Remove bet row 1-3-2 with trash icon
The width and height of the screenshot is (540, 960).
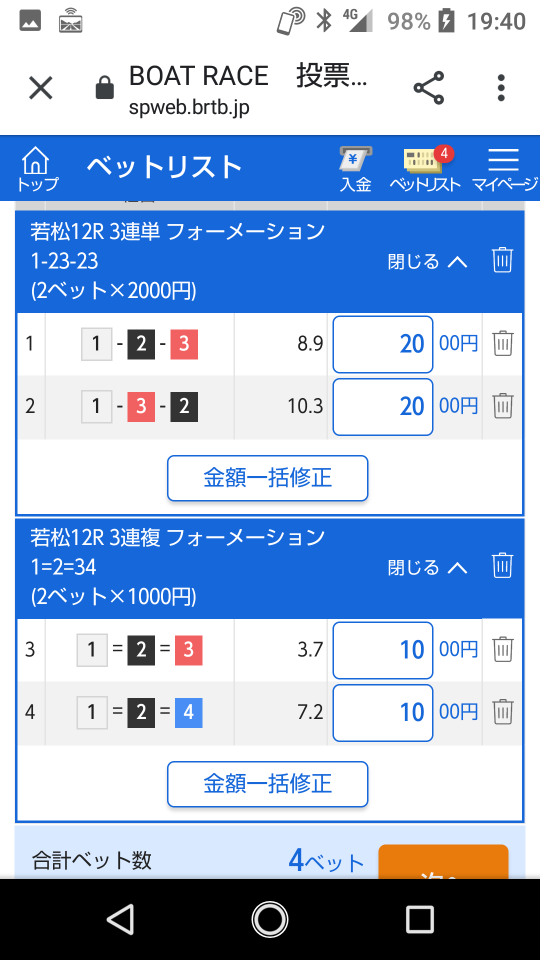[503, 405]
